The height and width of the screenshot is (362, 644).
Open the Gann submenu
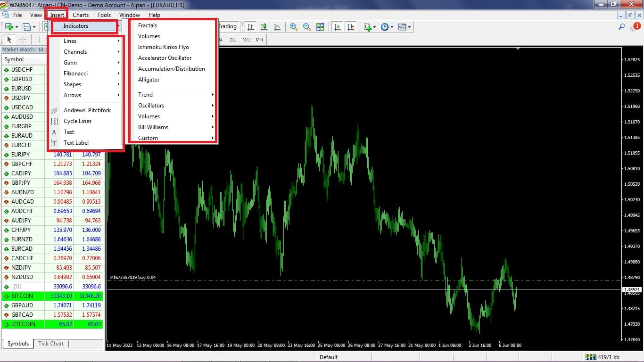(x=85, y=63)
